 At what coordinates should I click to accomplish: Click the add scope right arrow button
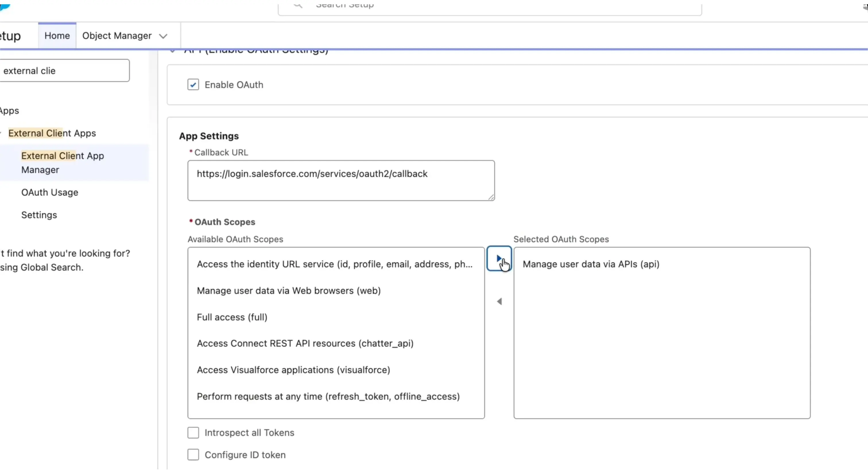[x=499, y=259]
